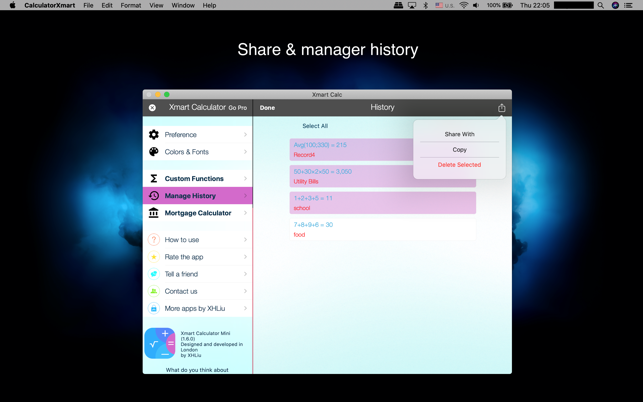
Task: Expand the Contact us chevron
Action: [x=245, y=291]
